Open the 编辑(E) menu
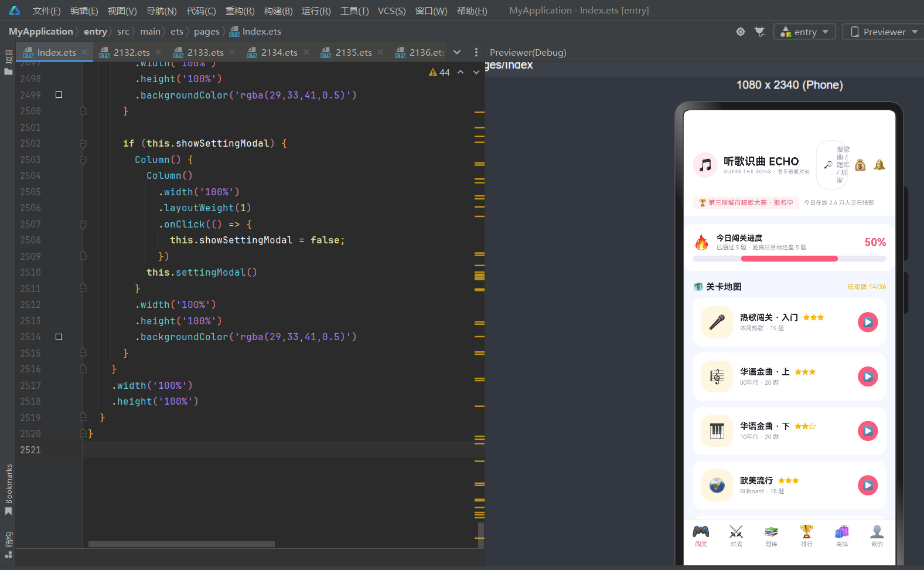This screenshot has width=924, height=570. [x=84, y=11]
